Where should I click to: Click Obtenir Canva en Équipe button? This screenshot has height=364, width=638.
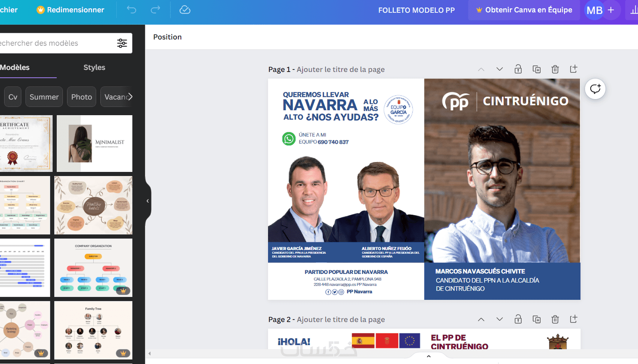(524, 10)
